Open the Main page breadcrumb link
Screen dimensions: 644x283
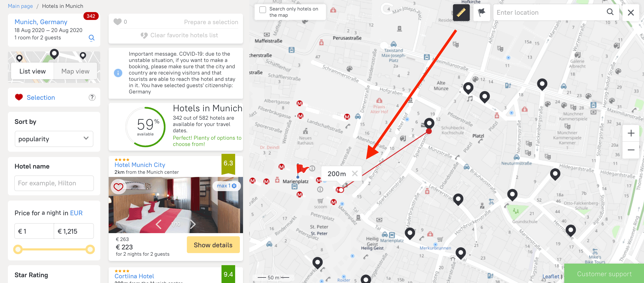click(x=20, y=6)
